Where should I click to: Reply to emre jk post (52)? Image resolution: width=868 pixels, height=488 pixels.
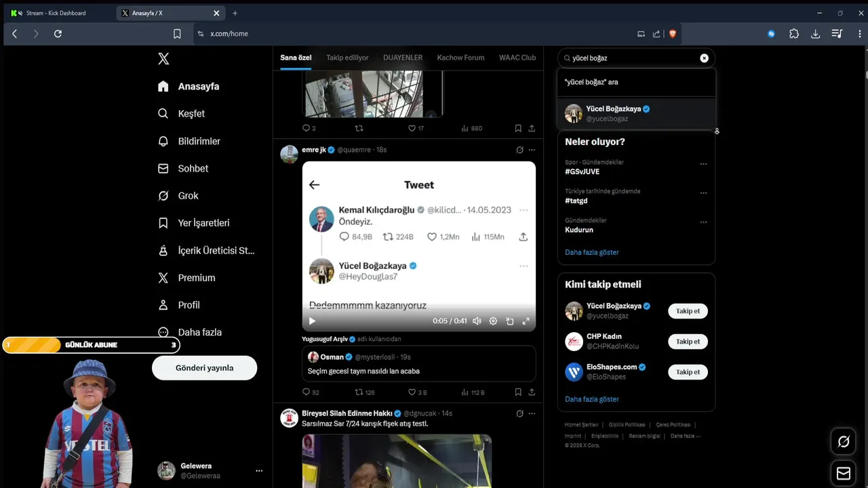pos(310,392)
